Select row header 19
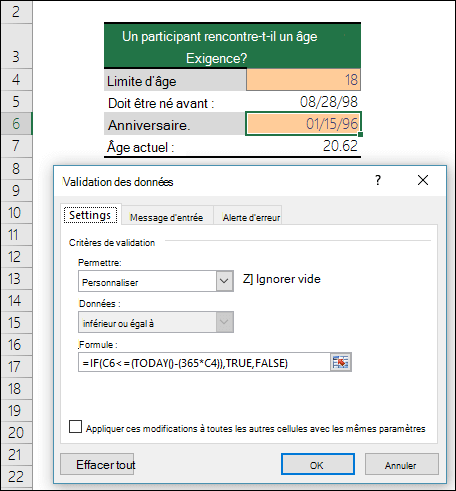The image size is (456, 491). tap(16, 411)
